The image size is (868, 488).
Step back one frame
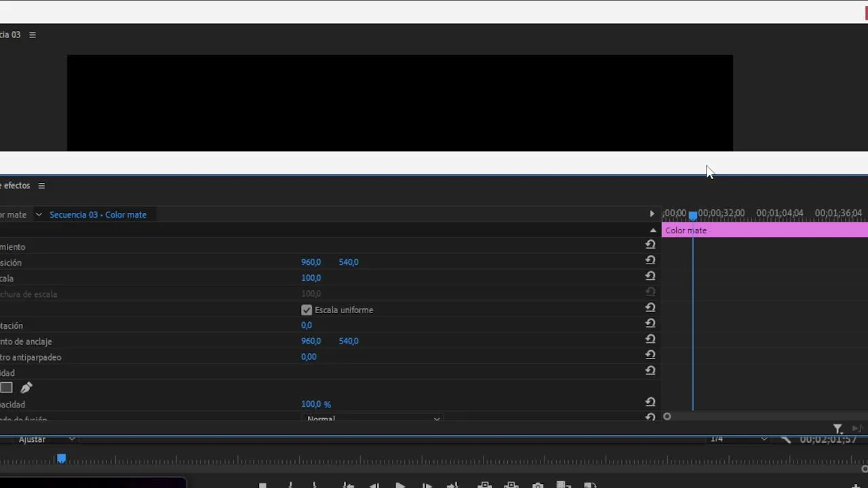[x=374, y=485]
